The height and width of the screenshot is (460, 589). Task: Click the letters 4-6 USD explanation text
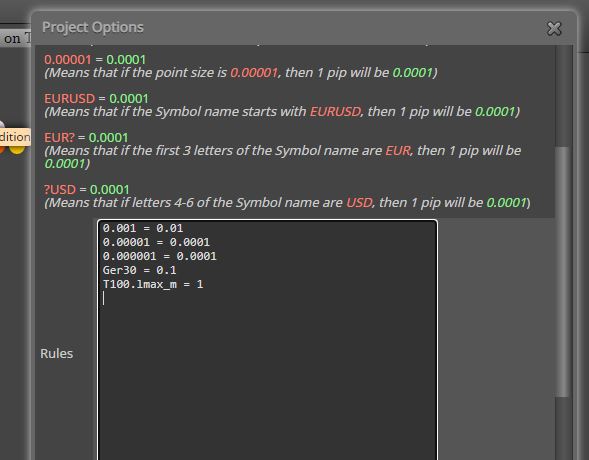tap(287, 203)
